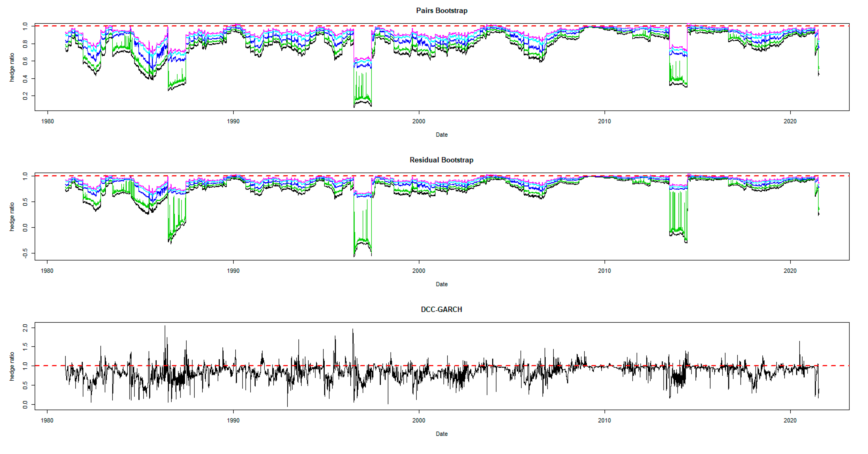The height and width of the screenshot is (454, 868).
Task: Click the Date axis label under Pairs Bootstrap
Action: [x=441, y=134]
